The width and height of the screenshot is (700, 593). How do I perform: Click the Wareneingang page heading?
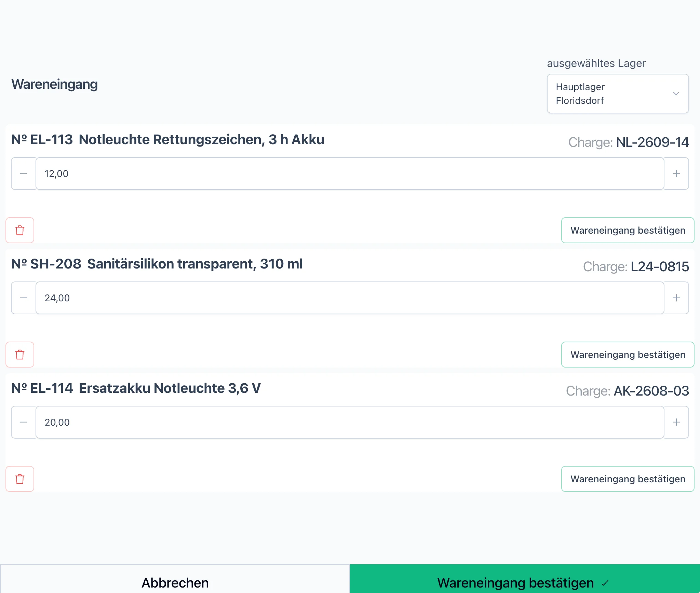pos(55,84)
